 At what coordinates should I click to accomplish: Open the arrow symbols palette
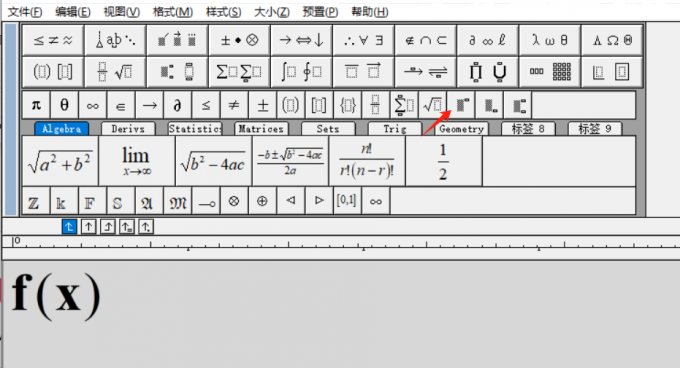click(x=301, y=40)
